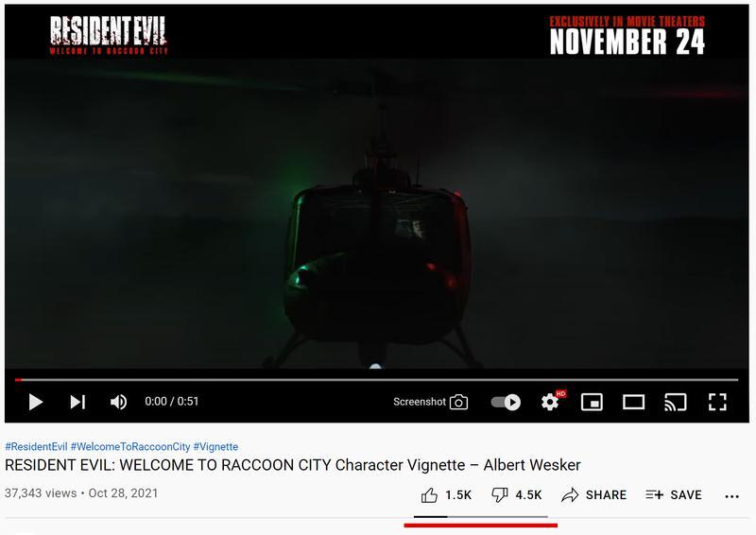Viewport: 756px width, 535px height.
Task: Open the more actions ellipsis menu
Action: (731, 496)
